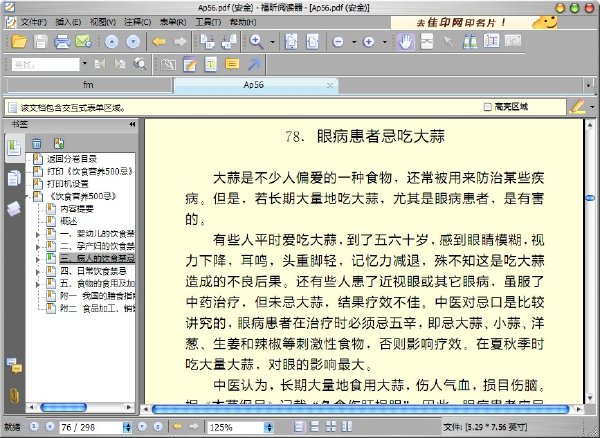
Task: Switch to the fm document tab
Action: point(89,85)
